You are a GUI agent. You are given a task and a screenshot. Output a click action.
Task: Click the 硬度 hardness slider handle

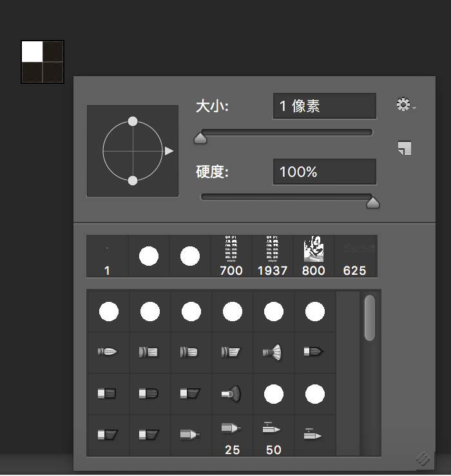373,203
